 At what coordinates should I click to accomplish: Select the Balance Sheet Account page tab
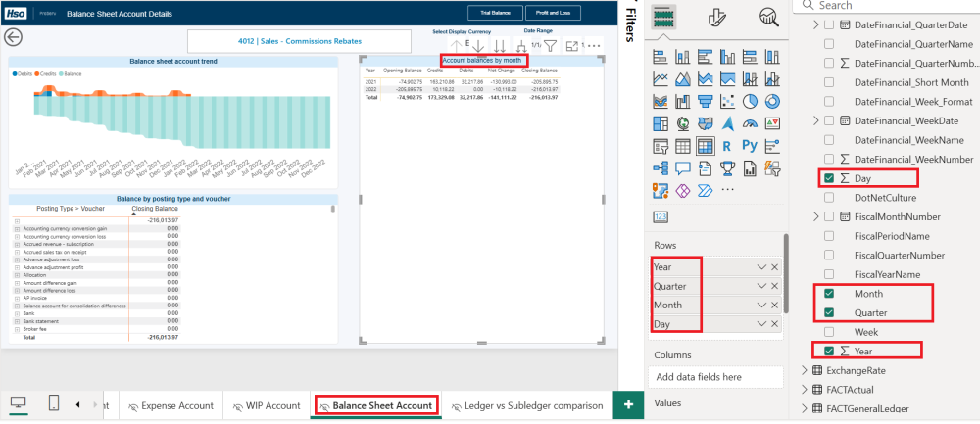tap(375, 406)
